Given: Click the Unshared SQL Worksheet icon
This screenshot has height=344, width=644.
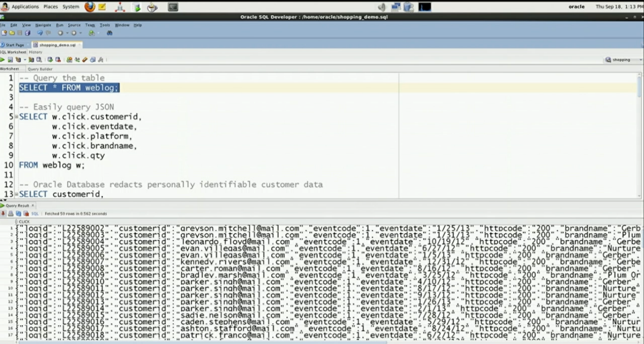Looking at the screenshot, I should pos(69,59).
